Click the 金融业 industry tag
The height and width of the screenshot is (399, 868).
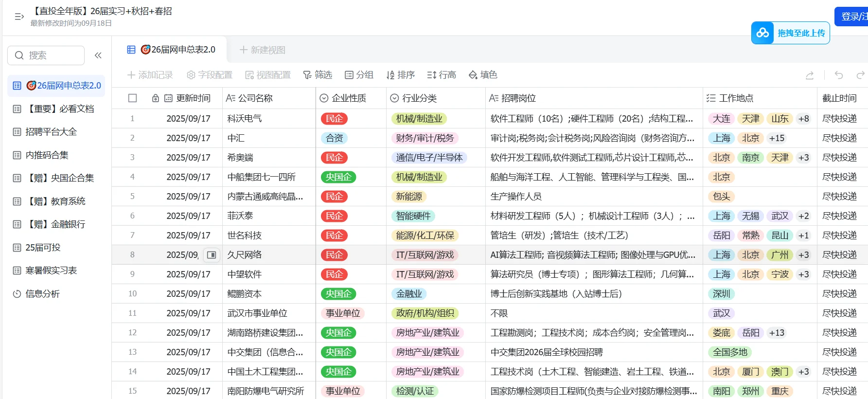click(409, 294)
